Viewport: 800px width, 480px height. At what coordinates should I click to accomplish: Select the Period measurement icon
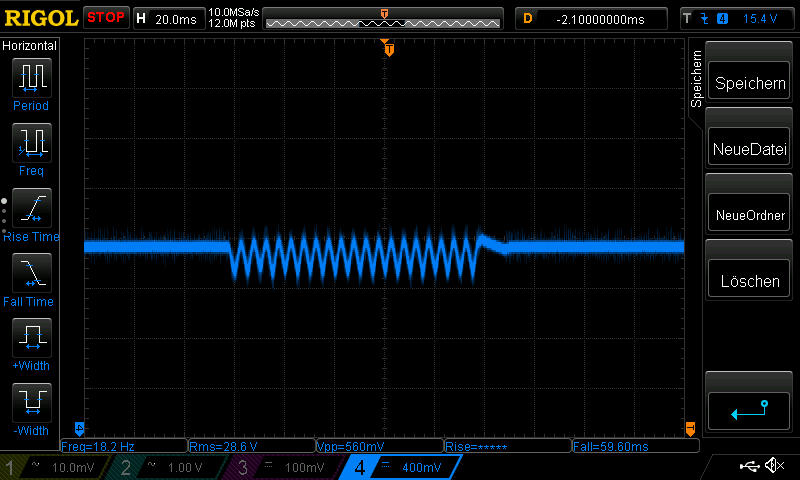coord(32,77)
